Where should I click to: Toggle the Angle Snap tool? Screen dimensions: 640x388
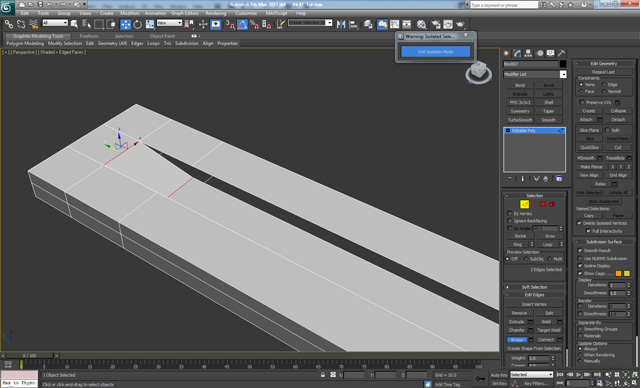click(x=242, y=24)
